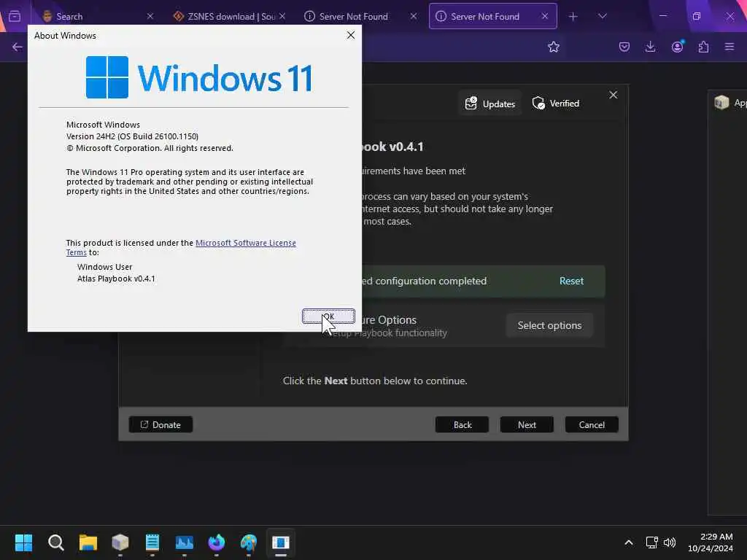The height and width of the screenshot is (560, 747).
Task: Open the Windows Start menu
Action: coord(23,542)
